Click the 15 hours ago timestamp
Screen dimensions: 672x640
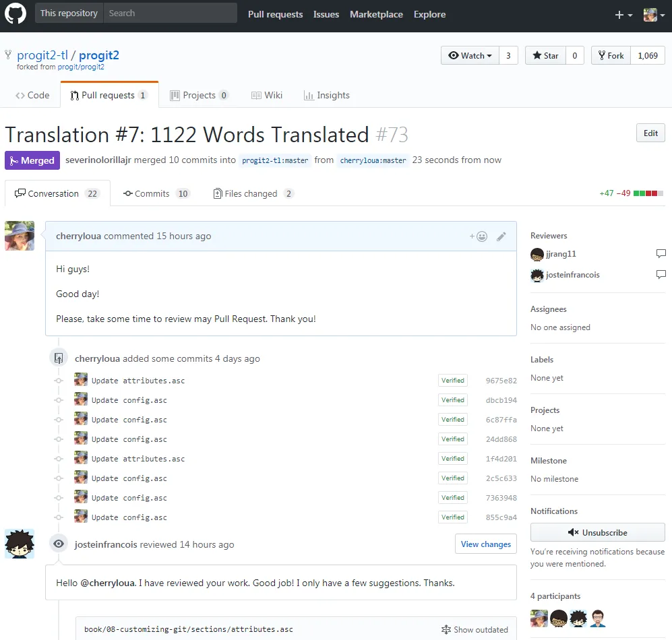click(x=184, y=236)
